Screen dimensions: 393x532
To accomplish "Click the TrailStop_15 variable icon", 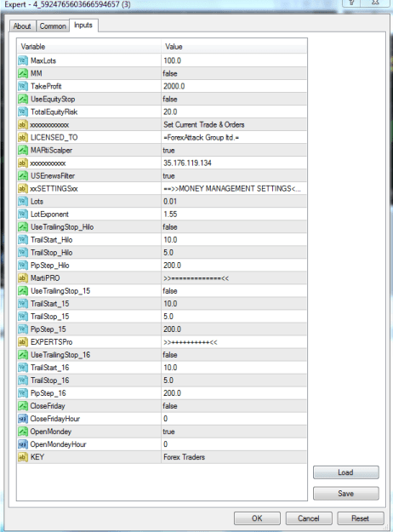I will click(x=23, y=317).
